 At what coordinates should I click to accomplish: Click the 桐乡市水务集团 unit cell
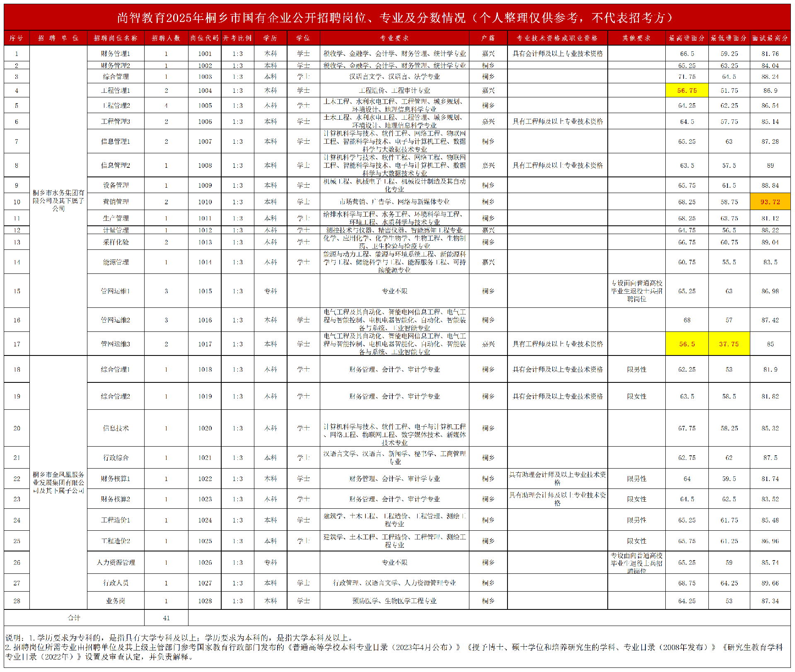[x=58, y=201]
